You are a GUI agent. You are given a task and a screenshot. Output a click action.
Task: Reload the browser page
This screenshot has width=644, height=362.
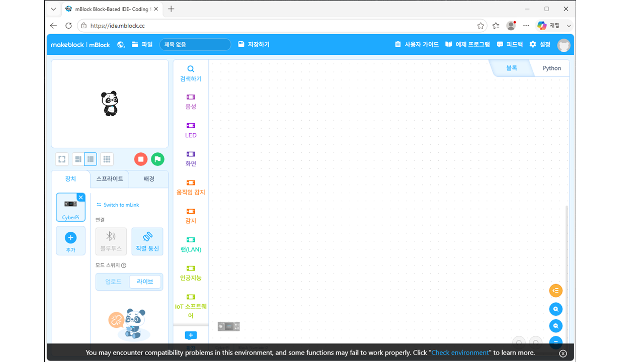click(x=68, y=26)
